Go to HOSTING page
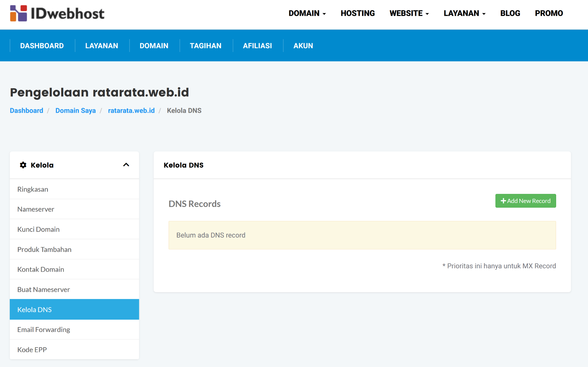 pos(357,13)
